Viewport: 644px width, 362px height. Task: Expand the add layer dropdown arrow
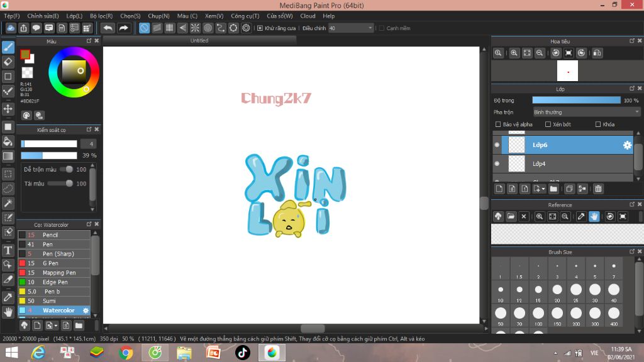(543, 189)
